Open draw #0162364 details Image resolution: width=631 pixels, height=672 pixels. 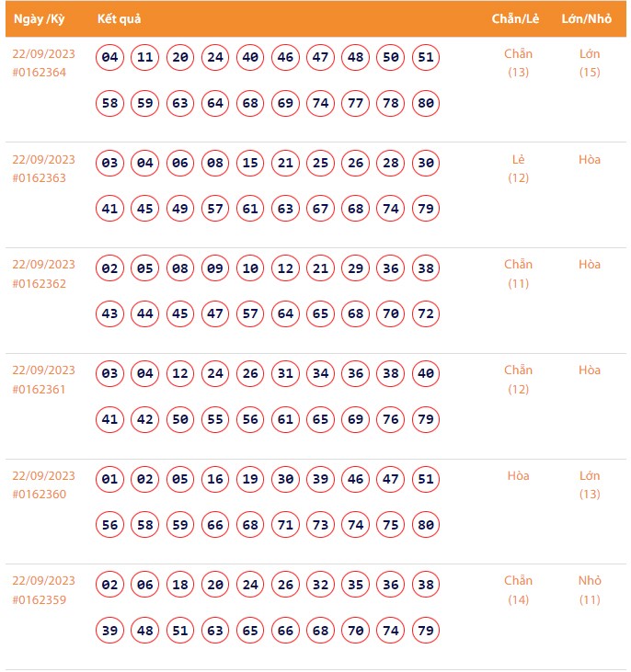point(40,73)
